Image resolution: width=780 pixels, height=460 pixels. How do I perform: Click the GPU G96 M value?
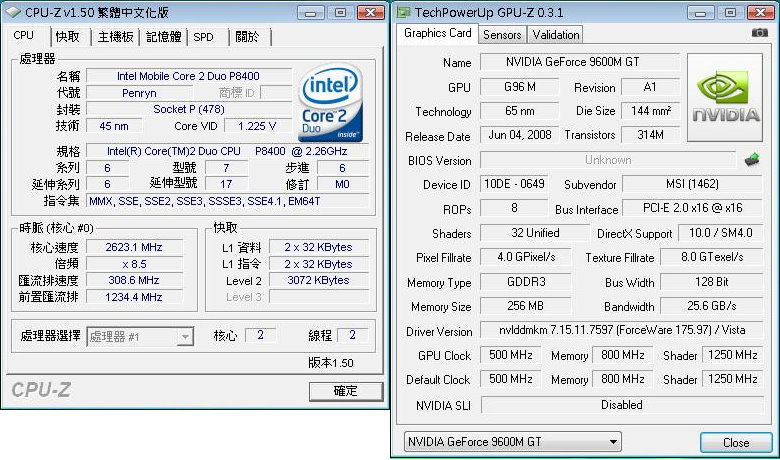point(520,87)
